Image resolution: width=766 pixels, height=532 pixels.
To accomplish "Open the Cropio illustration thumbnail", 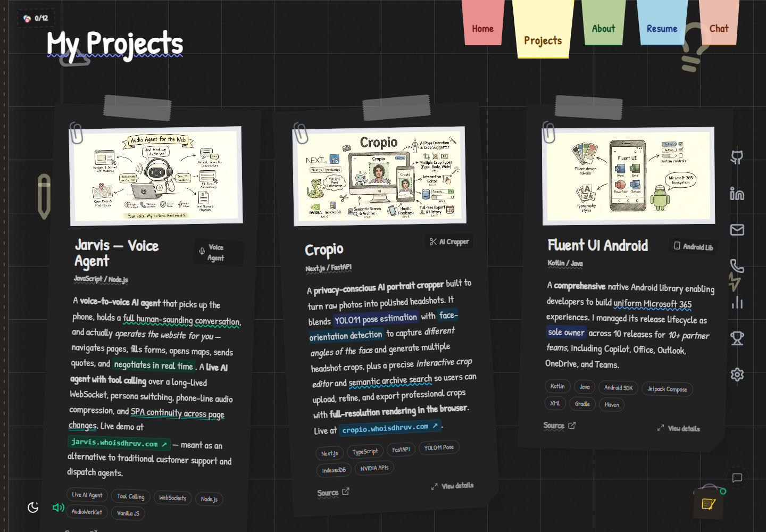I will point(380,176).
